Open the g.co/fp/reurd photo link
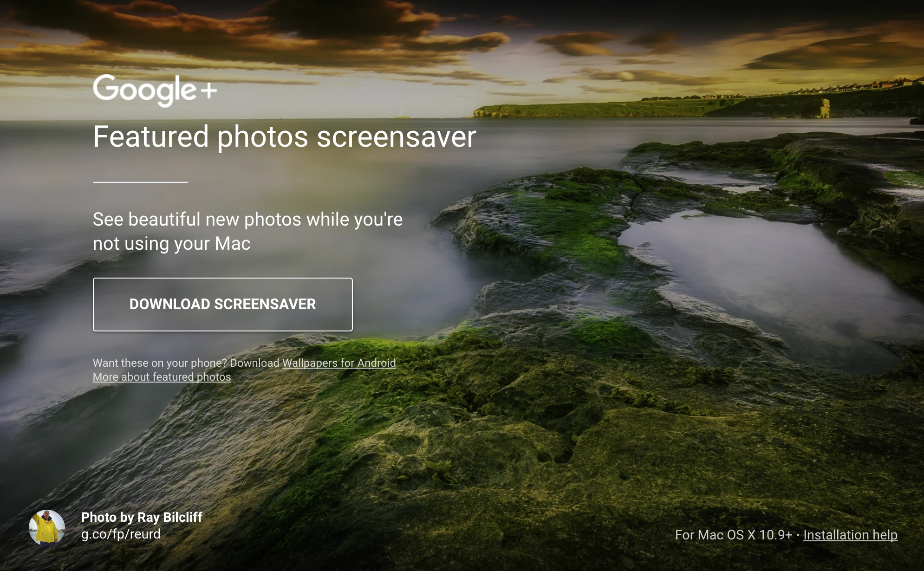The height and width of the screenshot is (571, 924). (x=121, y=534)
